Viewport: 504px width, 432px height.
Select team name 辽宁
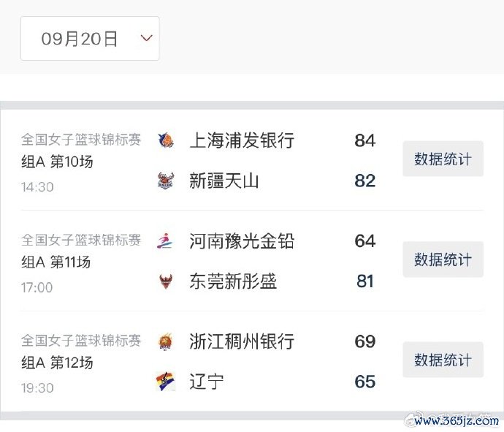point(207,382)
